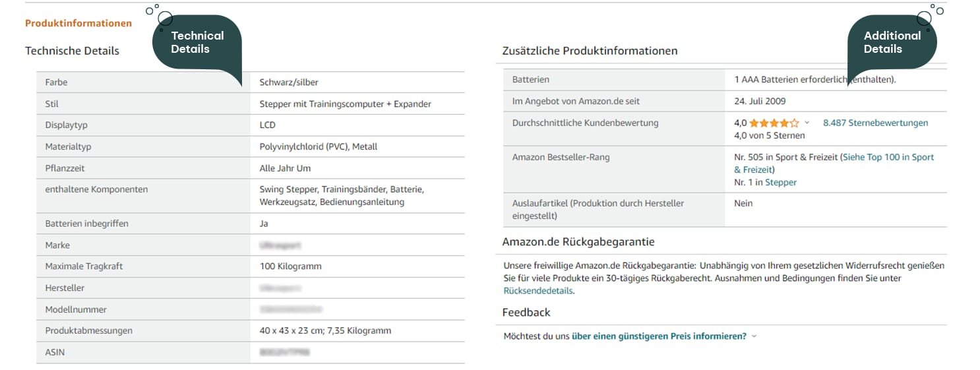Screen dimensions: 980x370
Task: Expand the chevron after günstigeren Preis informieren
Action: click(x=754, y=336)
